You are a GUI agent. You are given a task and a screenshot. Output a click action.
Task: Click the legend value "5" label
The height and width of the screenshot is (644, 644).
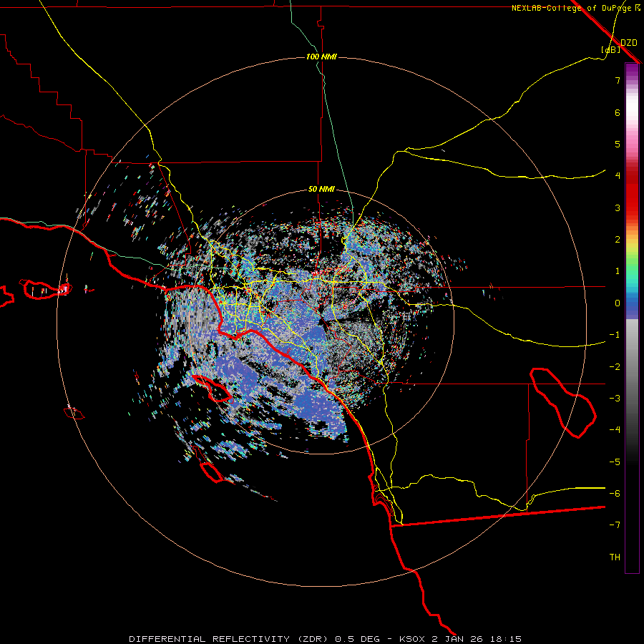pyautogui.click(x=618, y=144)
